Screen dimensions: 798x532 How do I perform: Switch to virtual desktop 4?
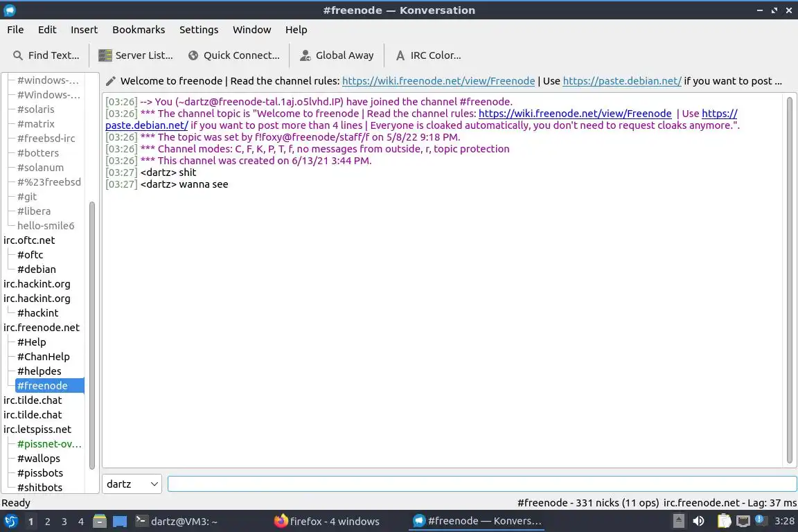(80, 522)
